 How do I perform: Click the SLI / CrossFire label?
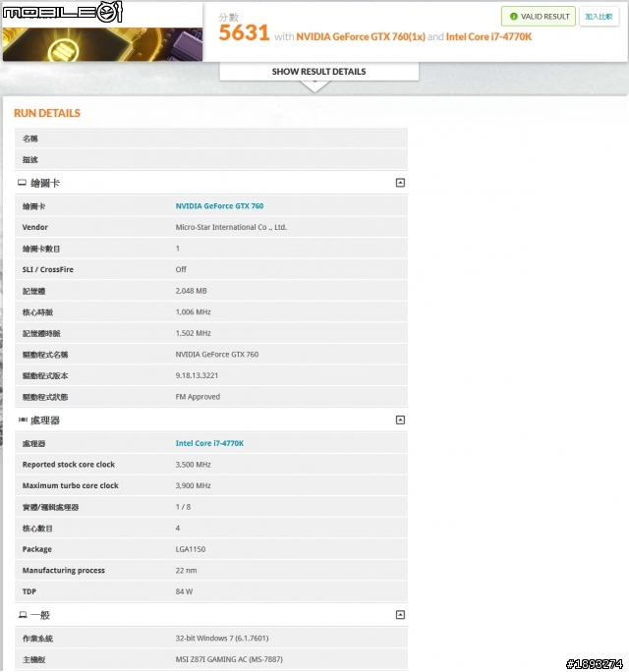point(47,269)
